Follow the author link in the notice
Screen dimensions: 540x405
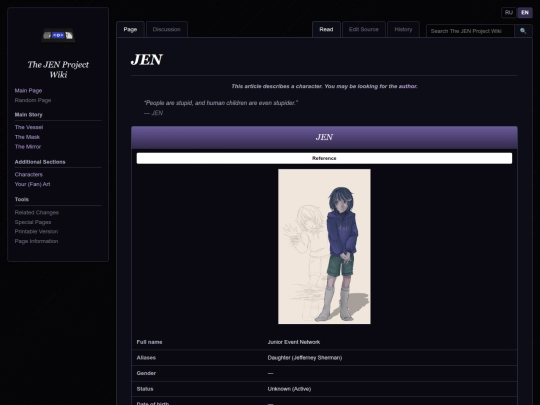407,86
